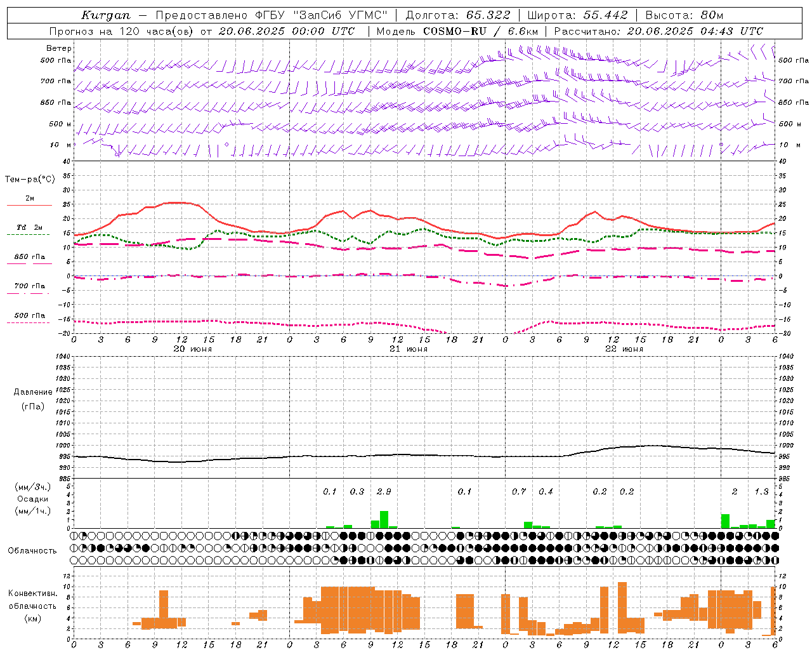
Task: Click the "Высота: 80м" header entry
Action: coord(684,15)
